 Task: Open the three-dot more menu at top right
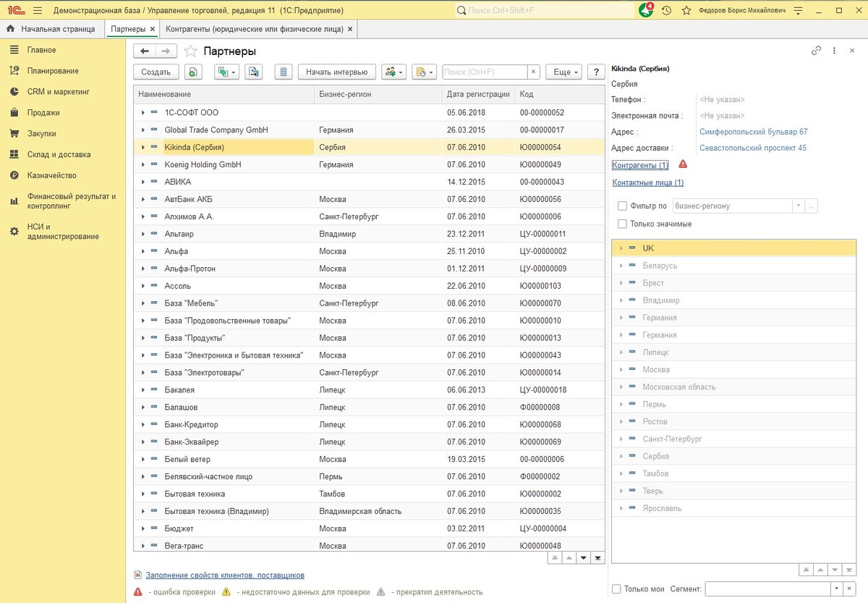point(834,51)
